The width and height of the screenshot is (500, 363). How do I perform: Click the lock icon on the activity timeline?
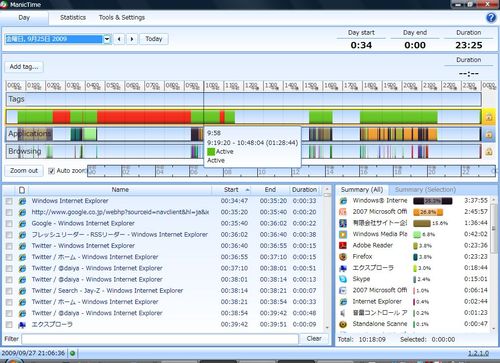click(x=489, y=117)
